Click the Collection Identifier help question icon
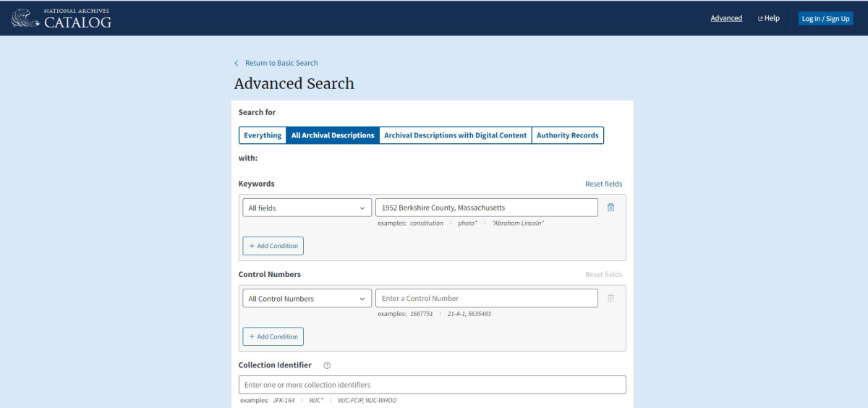 click(x=327, y=365)
